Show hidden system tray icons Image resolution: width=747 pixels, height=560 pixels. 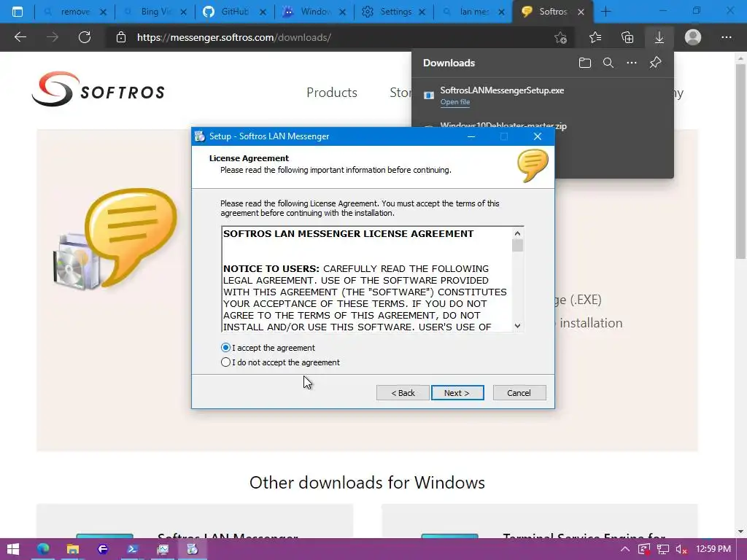point(625,549)
